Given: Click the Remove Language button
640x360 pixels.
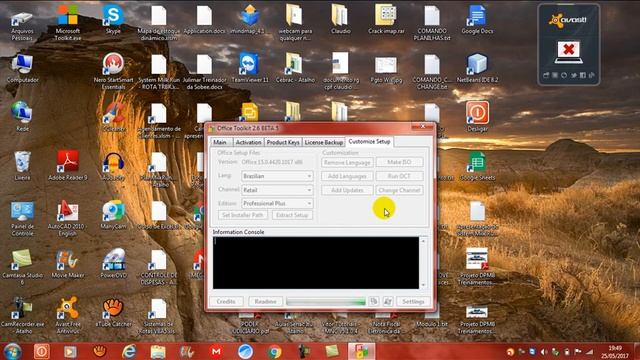Looking at the screenshot, I should click(x=347, y=162).
